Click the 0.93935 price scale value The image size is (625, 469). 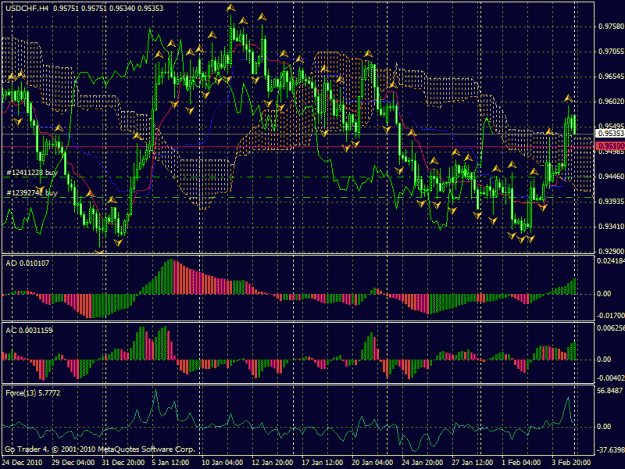pyautogui.click(x=611, y=201)
